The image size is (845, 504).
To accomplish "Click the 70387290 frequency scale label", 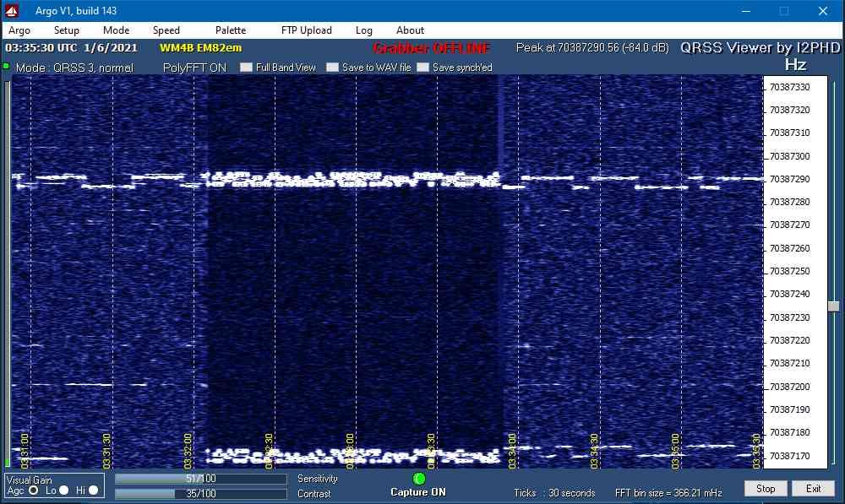I will click(x=789, y=179).
